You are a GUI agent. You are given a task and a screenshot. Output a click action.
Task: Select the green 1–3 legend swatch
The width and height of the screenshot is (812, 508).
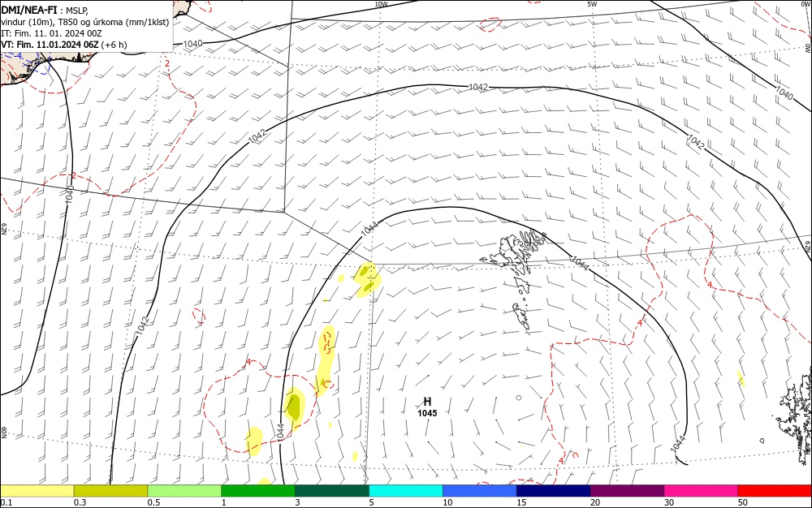[258, 491]
